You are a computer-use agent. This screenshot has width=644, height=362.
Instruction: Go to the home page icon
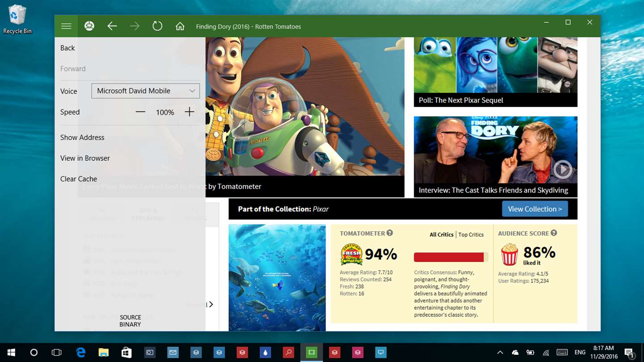click(x=180, y=26)
